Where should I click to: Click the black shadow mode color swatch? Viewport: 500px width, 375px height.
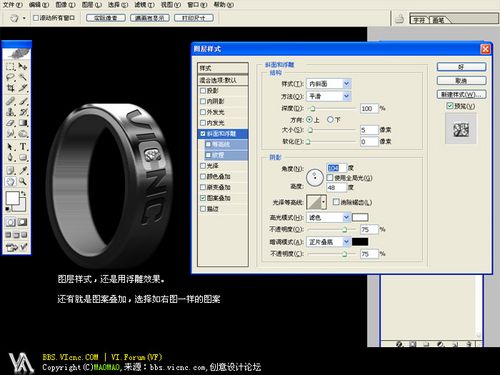pyautogui.click(x=360, y=242)
